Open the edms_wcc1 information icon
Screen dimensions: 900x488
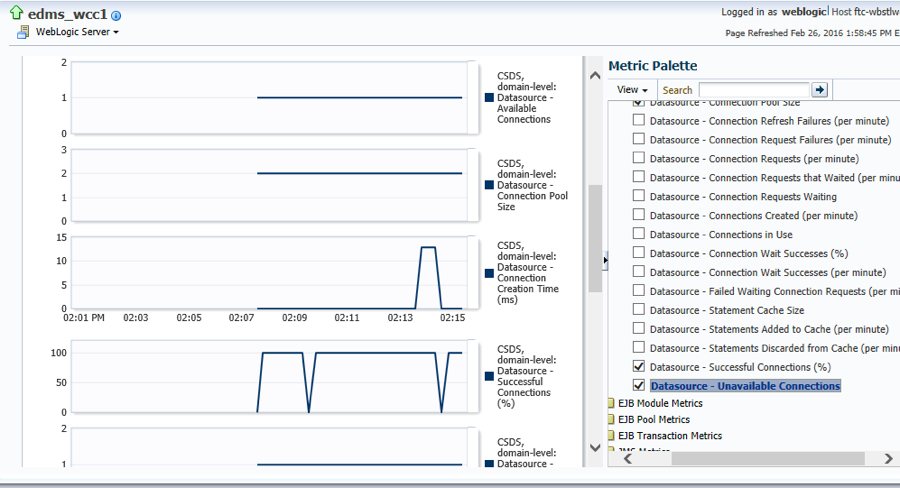[x=116, y=16]
